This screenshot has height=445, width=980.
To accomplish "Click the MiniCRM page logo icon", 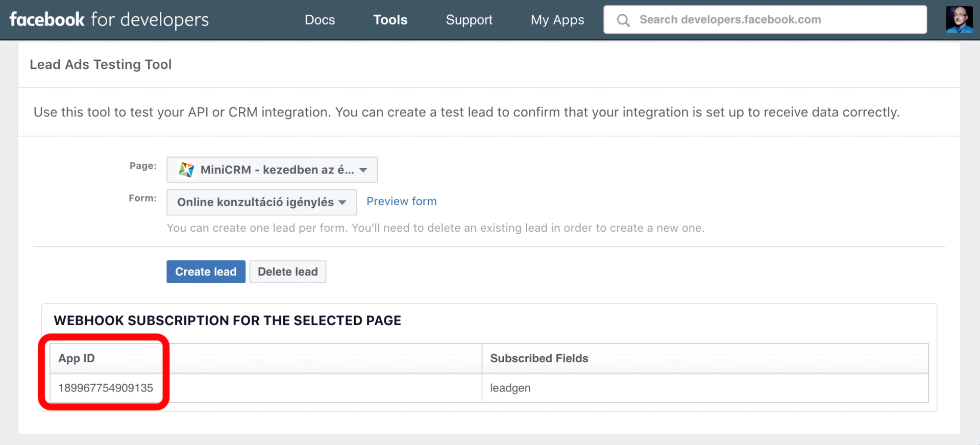I will coord(186,169).
